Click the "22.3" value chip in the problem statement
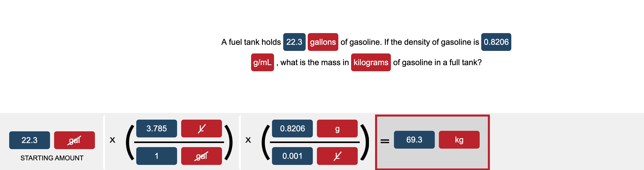This screenshot has height=170, width=644. 294,42
